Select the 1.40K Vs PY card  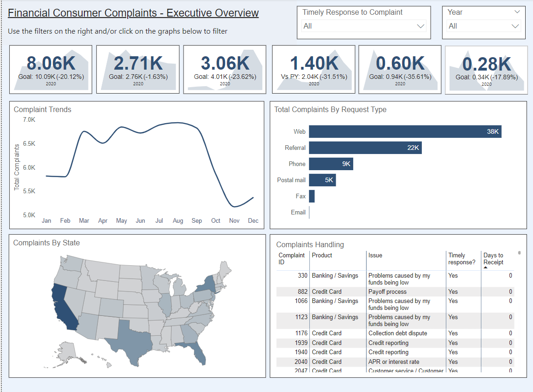point(314,69)
